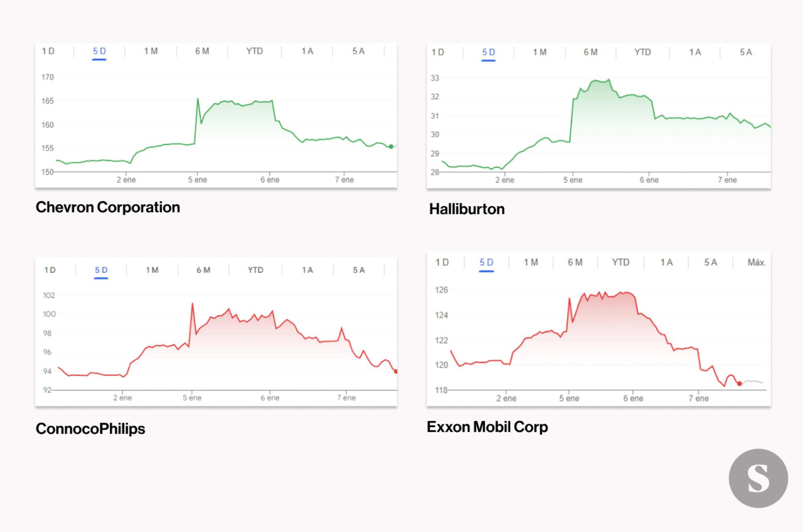Image resolution: width=803 pixels, height=532 pixels.
Task: Click the 5 ene marker on Chevron axis
Action: pos(198,180)
